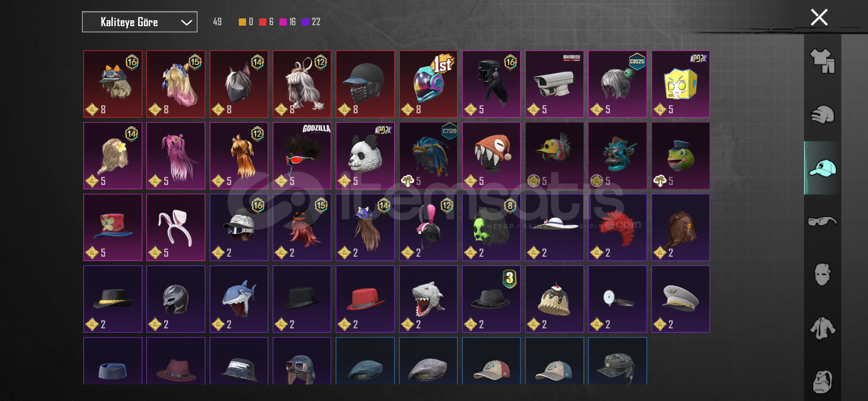Select the jacket category sidebar icon

[x=822, y=328]
